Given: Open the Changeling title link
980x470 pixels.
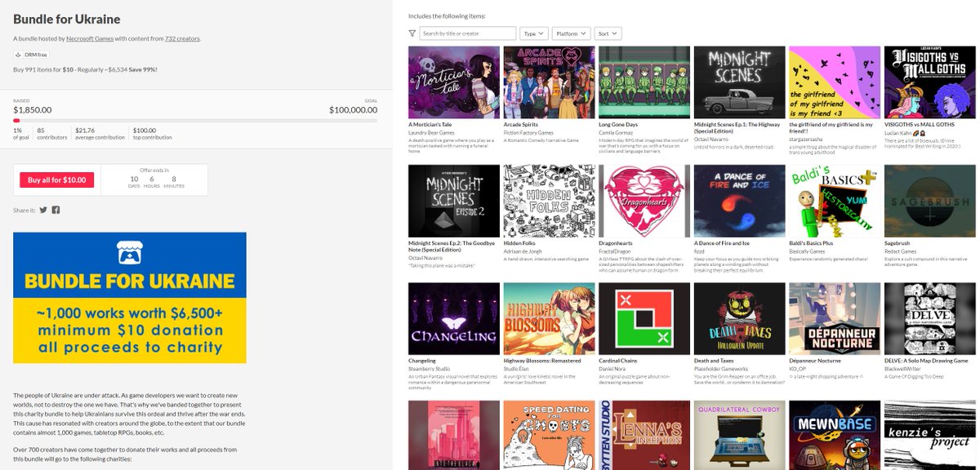Looking at the screenshot, I should (422, 361).
